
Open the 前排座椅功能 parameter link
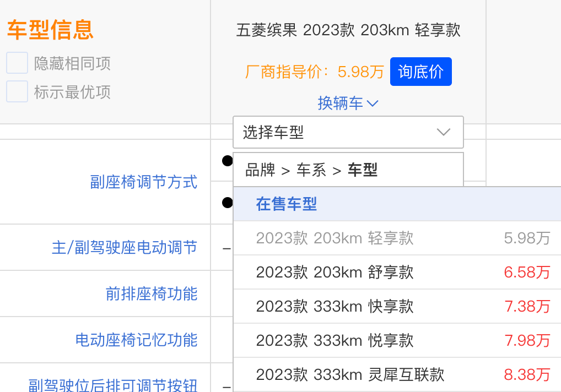tap(152, 294)
